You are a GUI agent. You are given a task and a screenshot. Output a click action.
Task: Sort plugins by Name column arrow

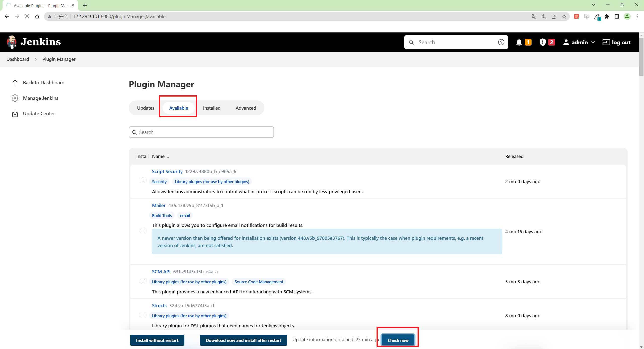pos(168,156)
